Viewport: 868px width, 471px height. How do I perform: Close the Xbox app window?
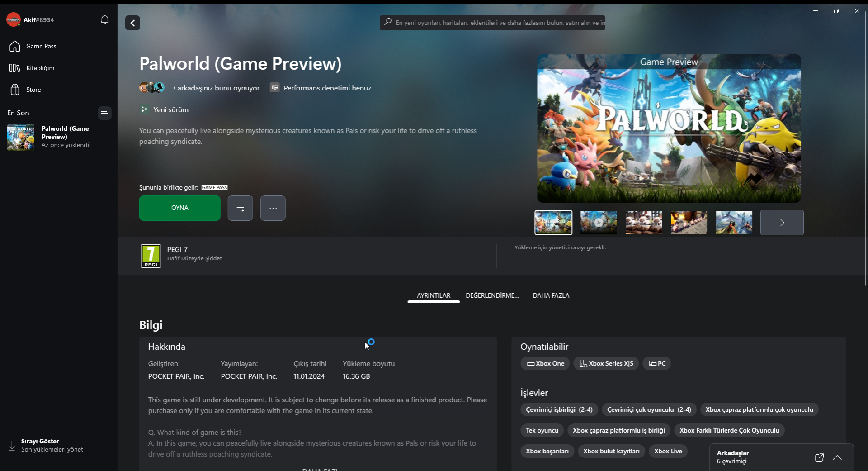[857, 11]
